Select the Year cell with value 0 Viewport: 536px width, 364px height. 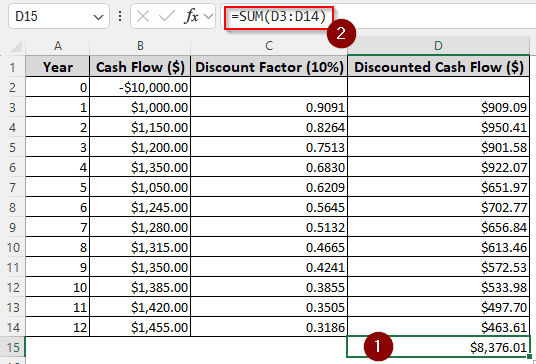(x=58, y=87)
